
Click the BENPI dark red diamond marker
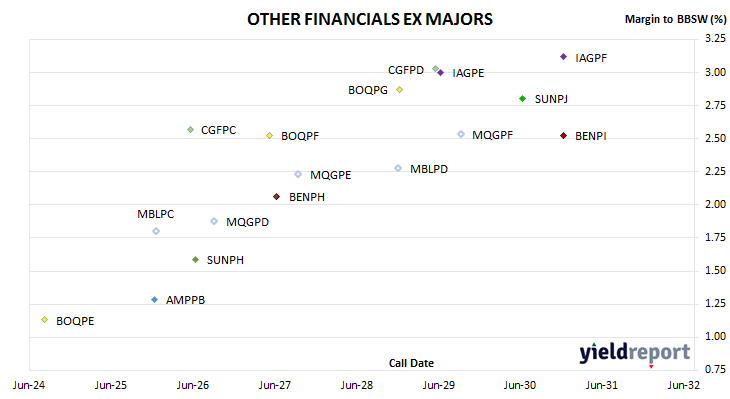[x=563, y=135]
